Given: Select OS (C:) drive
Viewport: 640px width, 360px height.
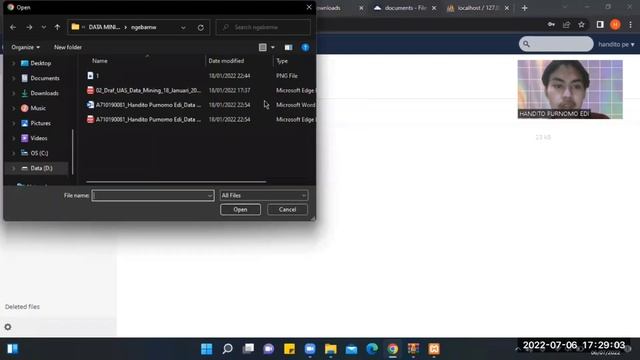Looking at the screenshot, I should [39, 153].
